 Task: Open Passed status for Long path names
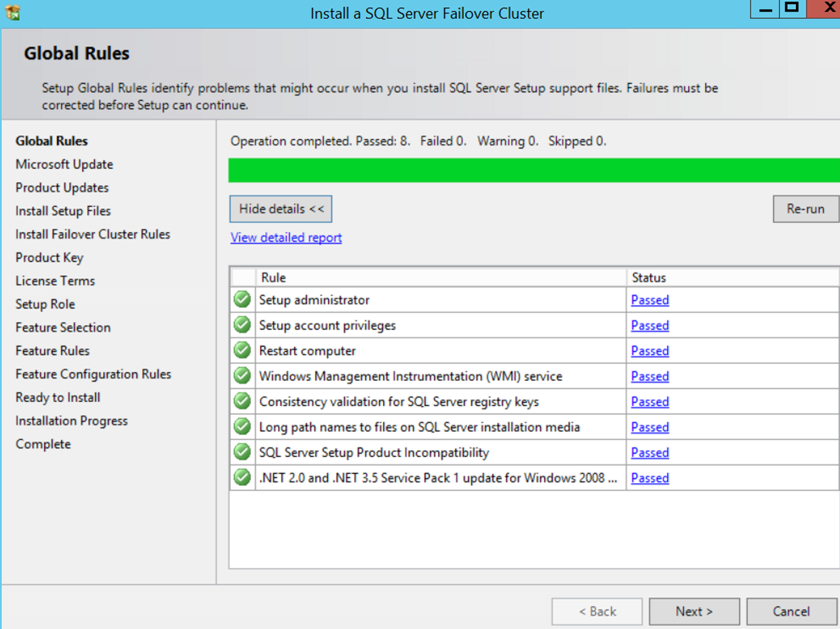click(x=650, y=427)
